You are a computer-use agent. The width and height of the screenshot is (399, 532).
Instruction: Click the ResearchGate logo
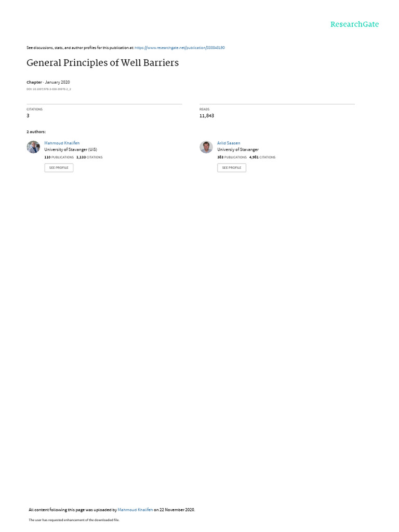[354, 24]
